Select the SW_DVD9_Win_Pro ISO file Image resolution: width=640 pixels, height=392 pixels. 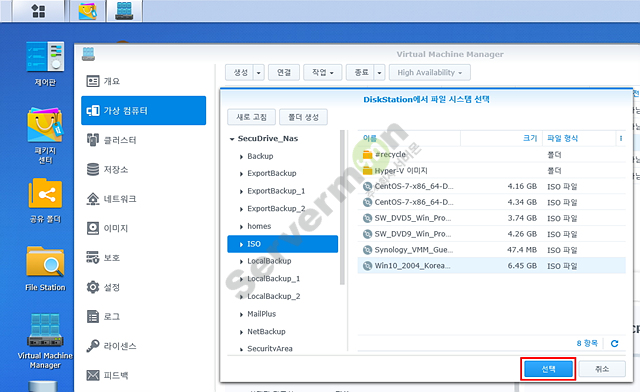click(491, 234)
